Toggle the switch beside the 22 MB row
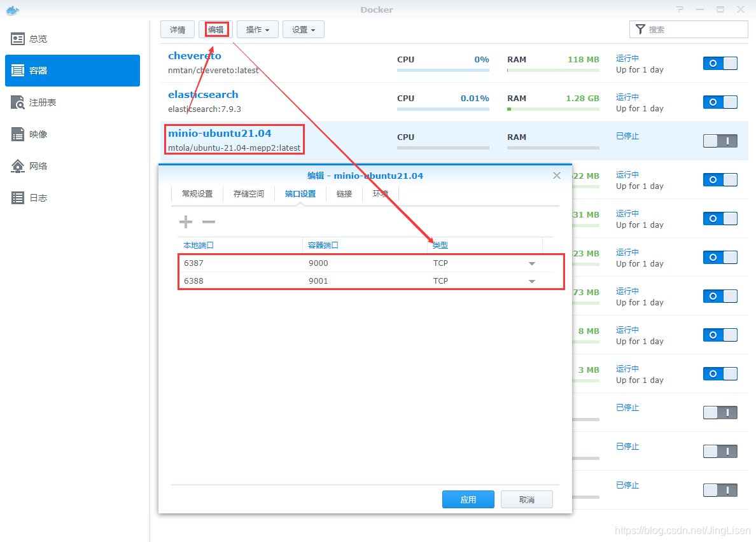The width and height of the screenshot is (756, 542). click(720, 179)
